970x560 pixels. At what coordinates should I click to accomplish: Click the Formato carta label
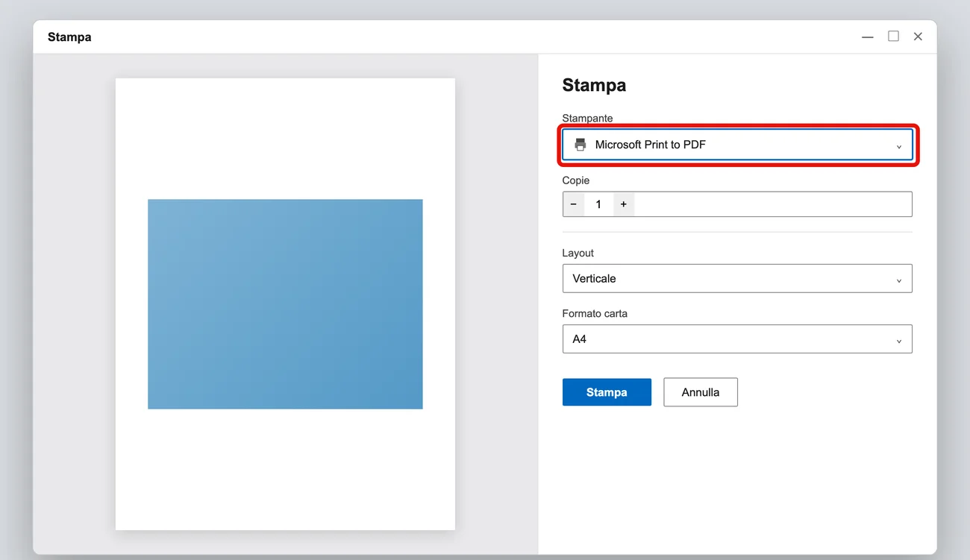[x=595, y=313]
